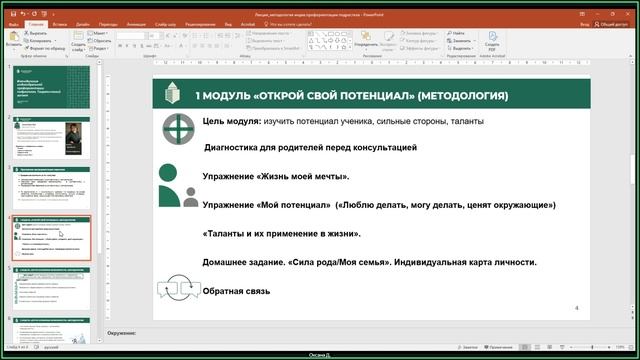Screen dimensions: 640x360
Task: Switch to the Анимация tab
Action: [x=136, y=24]
